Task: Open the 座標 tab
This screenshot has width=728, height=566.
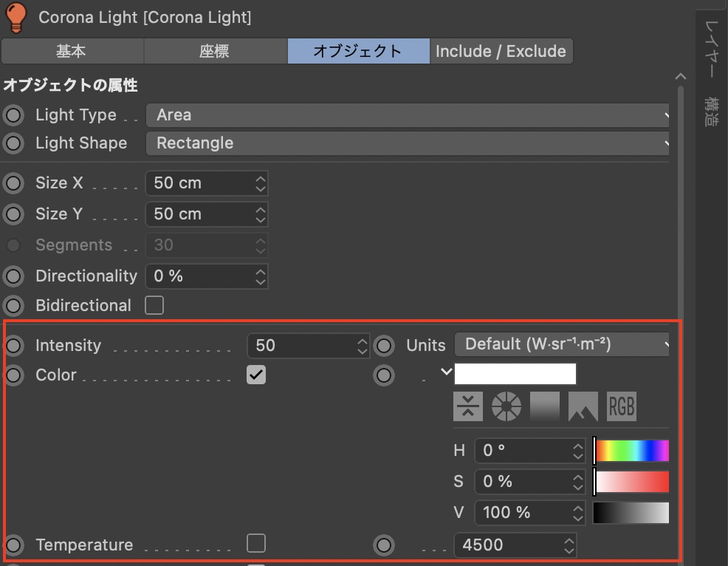Action: pyautogui.click(x=214, y=52)
